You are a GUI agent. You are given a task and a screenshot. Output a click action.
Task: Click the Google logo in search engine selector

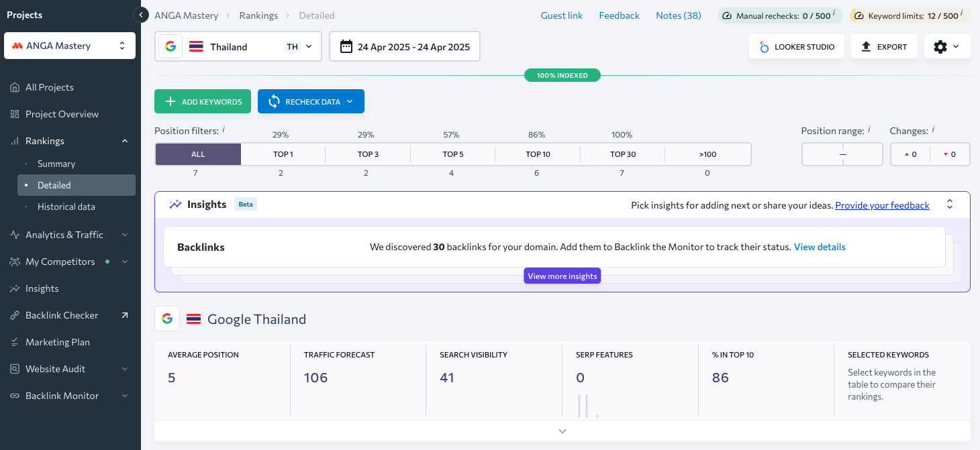[170, 46]
